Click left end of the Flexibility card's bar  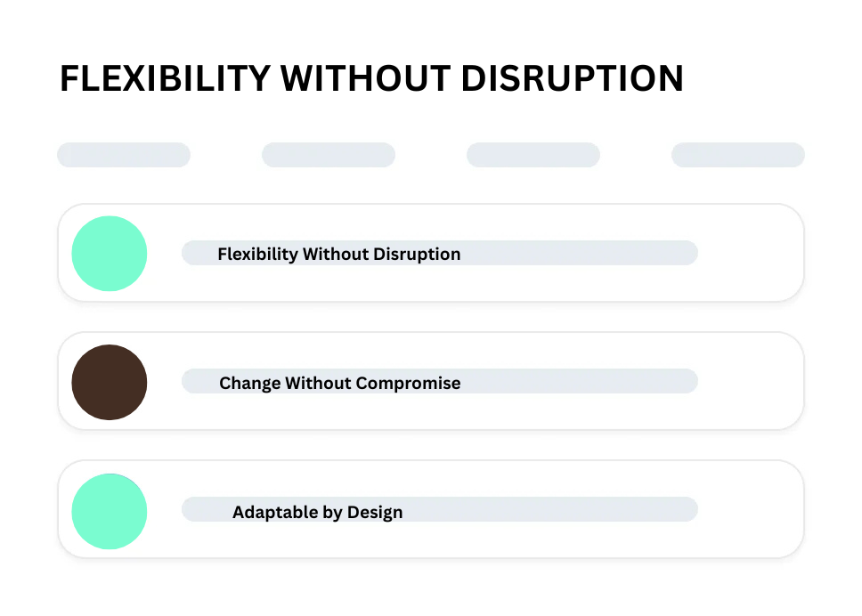pyautogui.click(x=196, y=253)
